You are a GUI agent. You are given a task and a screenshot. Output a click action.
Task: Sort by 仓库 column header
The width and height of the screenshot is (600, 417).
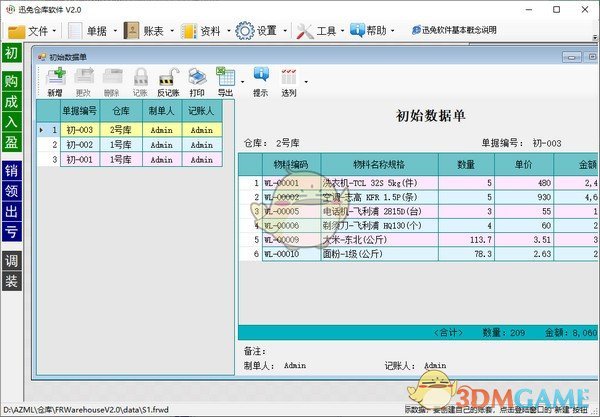tap(121, 111)
